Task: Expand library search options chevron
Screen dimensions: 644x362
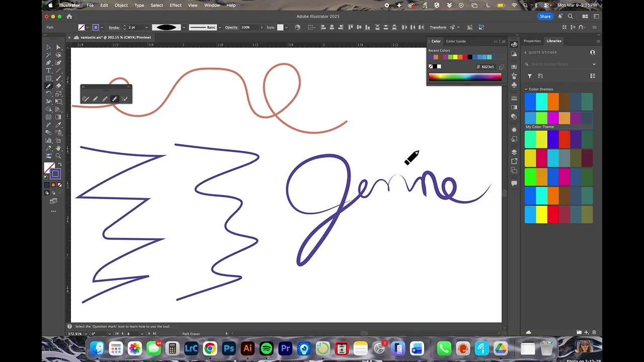Action: pos(594,64)
